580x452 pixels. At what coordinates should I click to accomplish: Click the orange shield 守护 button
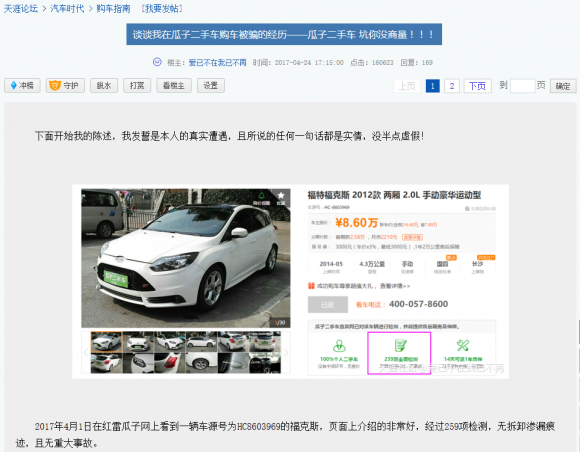65,85
